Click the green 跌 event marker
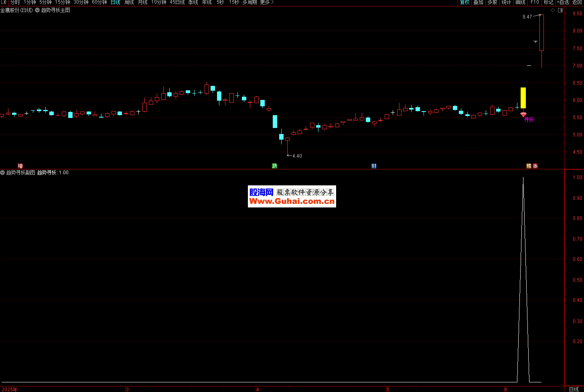Screen dimensions: 584x392 275,166
